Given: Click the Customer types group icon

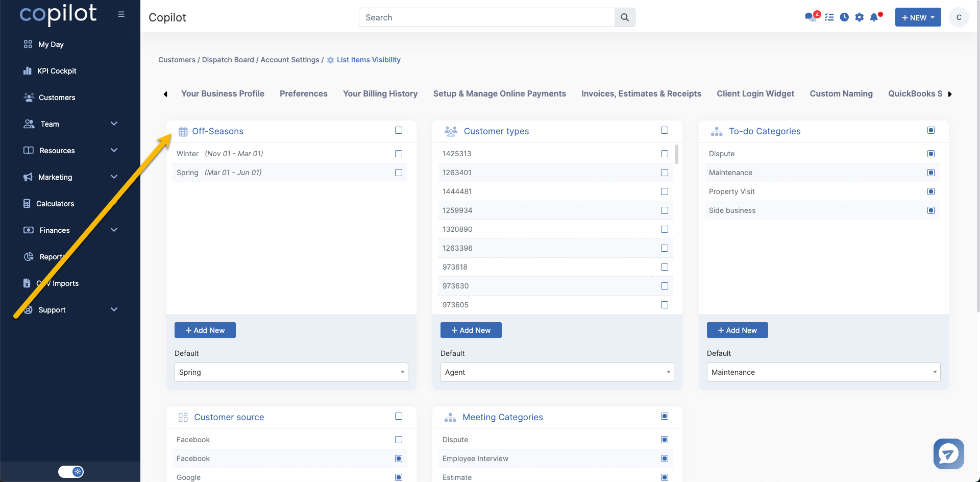Looking at the screenshot, I should pos(451,131).
